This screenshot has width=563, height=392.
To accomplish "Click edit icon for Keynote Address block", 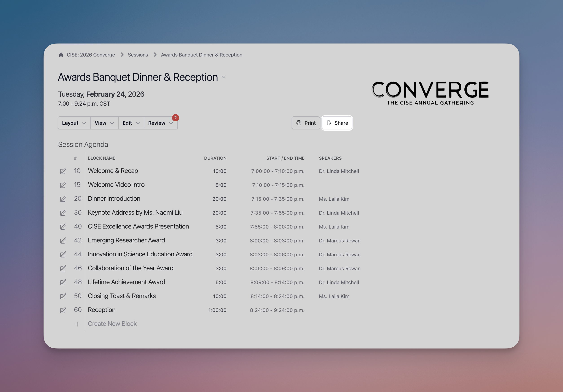I will click(63, 213).
